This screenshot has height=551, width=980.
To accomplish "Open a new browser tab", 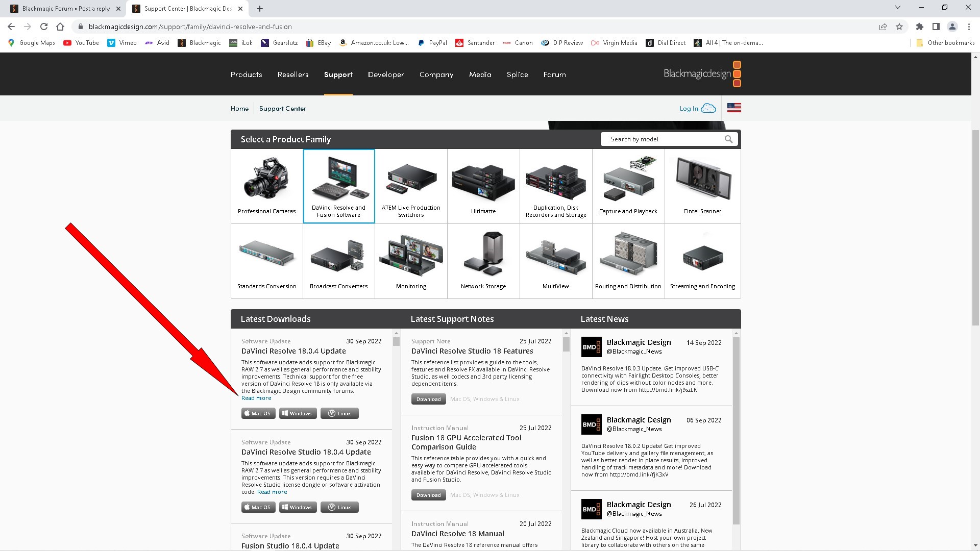I will tap(260, 9).
